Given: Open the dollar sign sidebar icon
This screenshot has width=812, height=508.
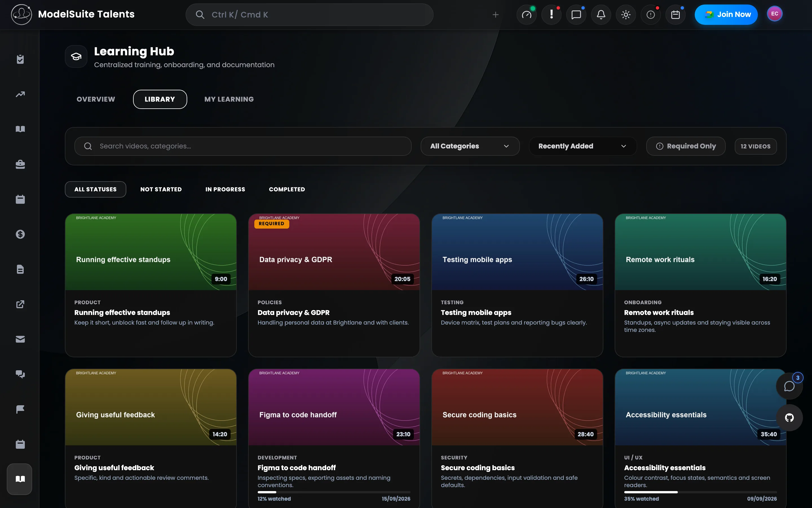Looking at the screenshot, I should click(20, 234).
